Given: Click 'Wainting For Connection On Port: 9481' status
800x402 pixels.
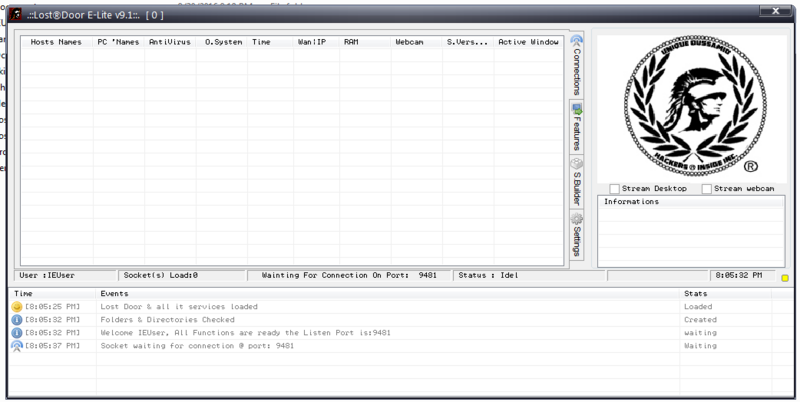Looking at the screenshot, I should click(x=350, y=275).
